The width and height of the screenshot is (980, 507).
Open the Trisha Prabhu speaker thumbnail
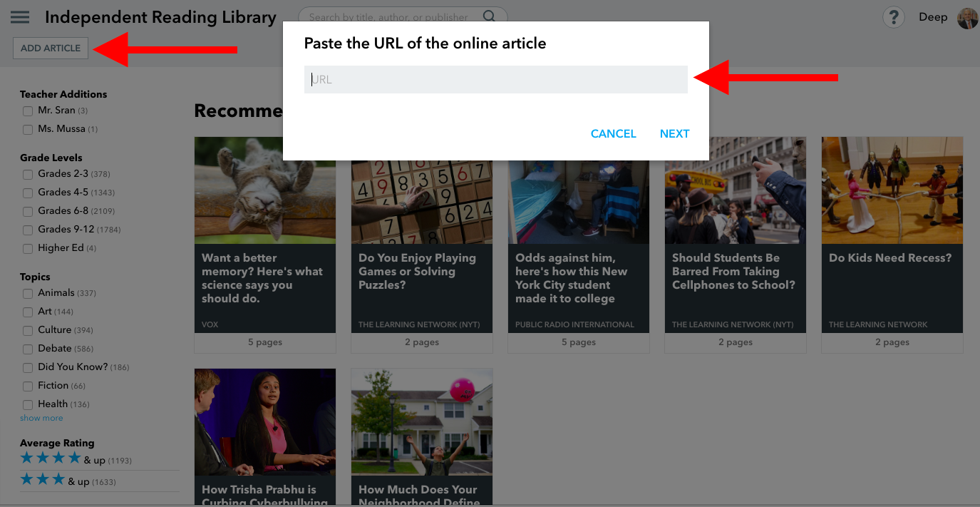pos(265,421)
